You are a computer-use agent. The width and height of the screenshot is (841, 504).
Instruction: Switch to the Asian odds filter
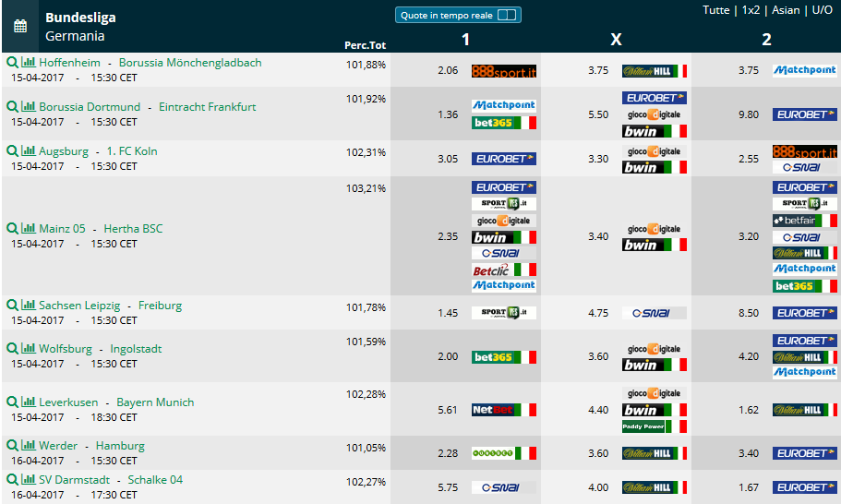click(x=786, y=10)
